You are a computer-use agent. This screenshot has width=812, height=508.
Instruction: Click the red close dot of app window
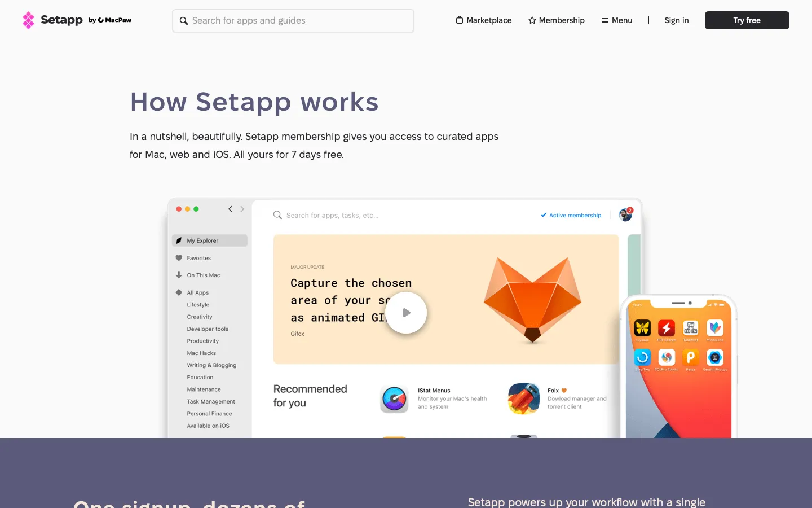click(179, 209)
